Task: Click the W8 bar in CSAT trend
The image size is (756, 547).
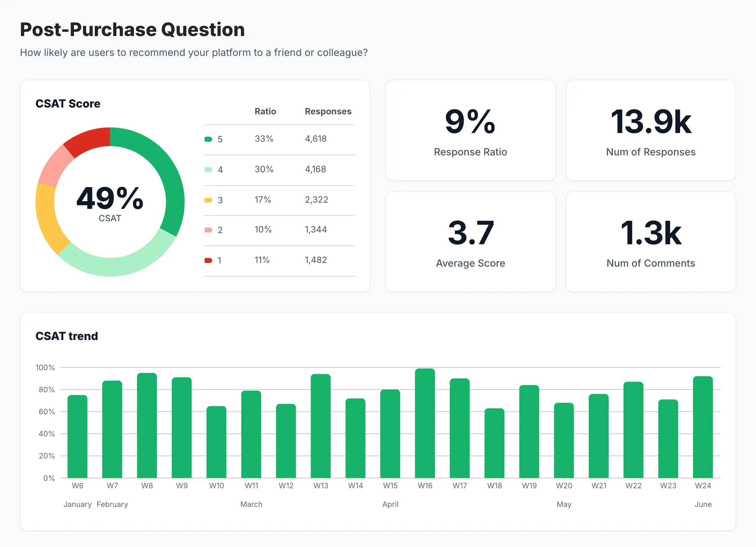Action: [x=147, y=425]
